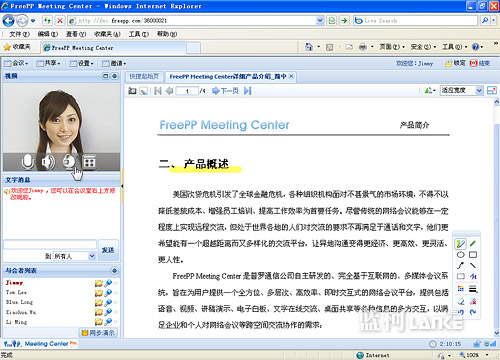The height and width of the screenshot is (360, 500).
Task: Switch to the 快捷起始页 tab
Action: pyautogui.click(x=144, y=77)
